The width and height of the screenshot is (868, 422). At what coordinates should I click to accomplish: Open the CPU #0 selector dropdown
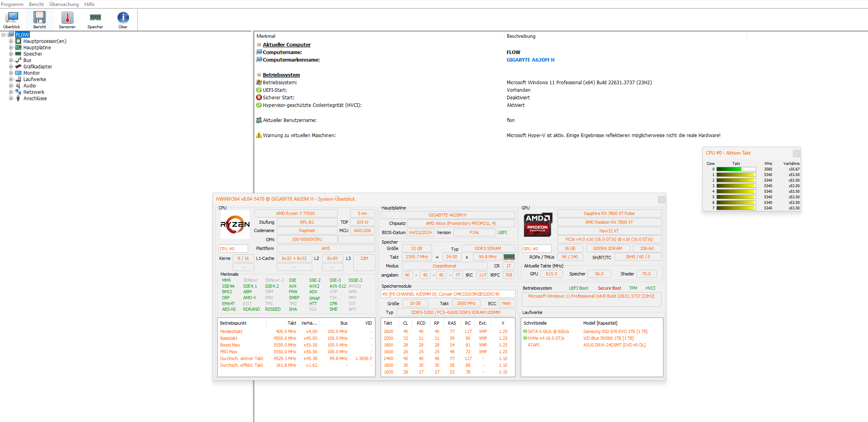[233, 249]
